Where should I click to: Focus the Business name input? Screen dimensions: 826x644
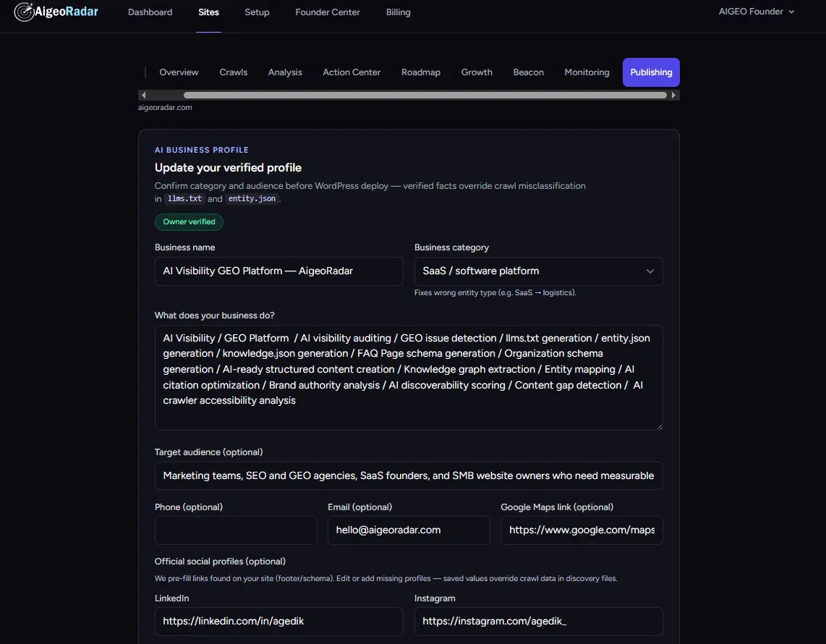pos(278,271)
